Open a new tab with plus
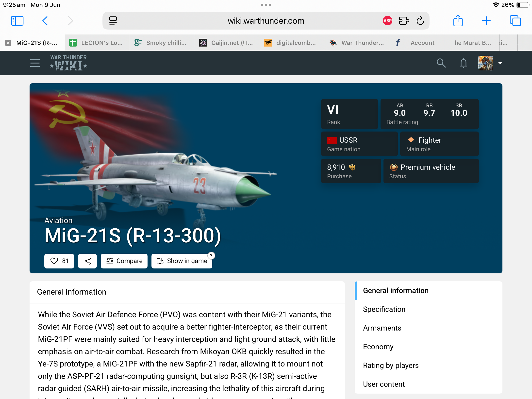 click(x=486, y=21)
